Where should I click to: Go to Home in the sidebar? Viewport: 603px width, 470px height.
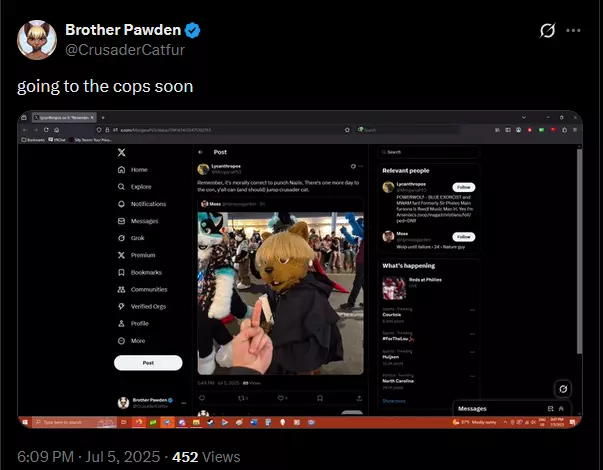(133, 170)
